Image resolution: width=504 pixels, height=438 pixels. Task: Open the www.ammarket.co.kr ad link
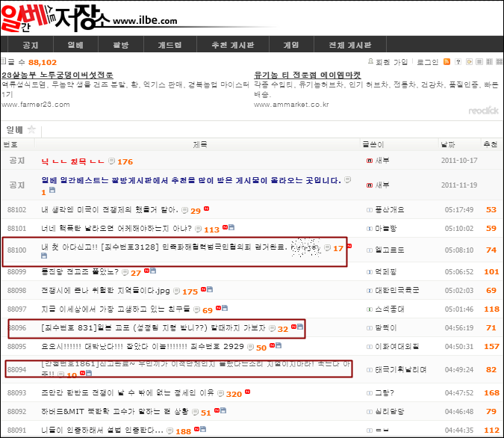coord(291,105)
